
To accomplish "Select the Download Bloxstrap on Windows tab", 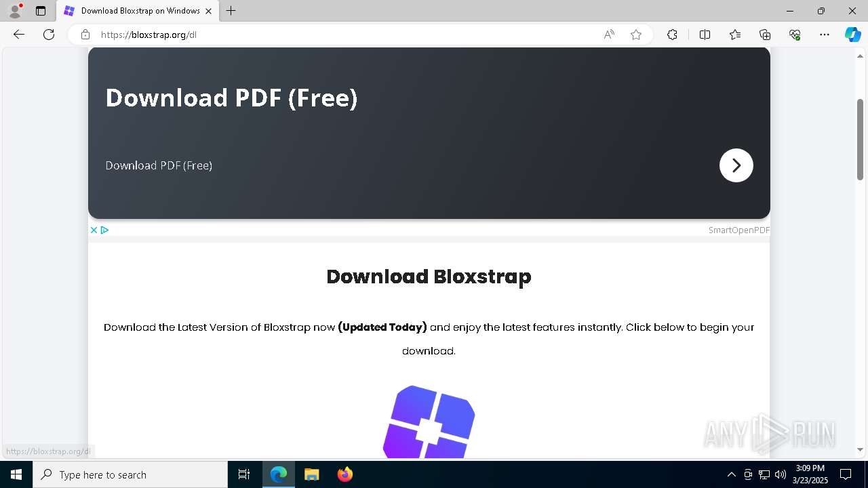I will tap(138, 11).
